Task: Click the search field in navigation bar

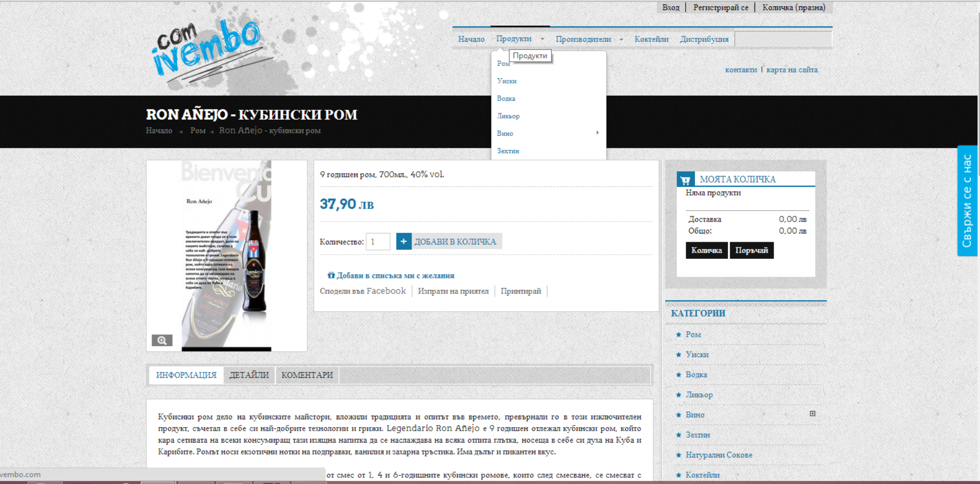Action: [x=783, y=39]
